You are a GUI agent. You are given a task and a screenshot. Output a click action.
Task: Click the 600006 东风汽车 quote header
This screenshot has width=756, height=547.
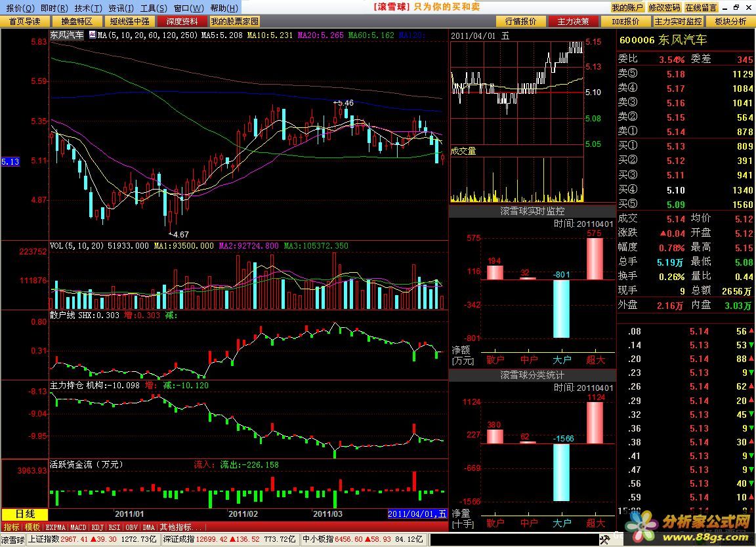pos(663,40)
